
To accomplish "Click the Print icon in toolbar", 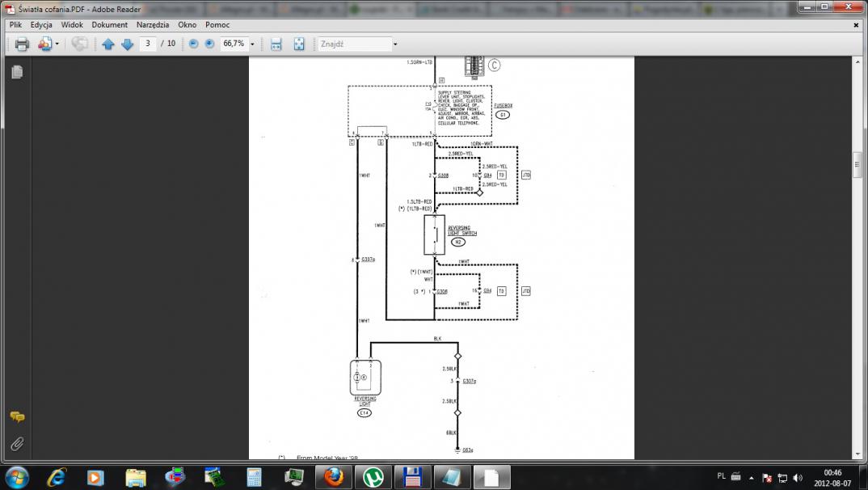I will (x=22, y=44).
